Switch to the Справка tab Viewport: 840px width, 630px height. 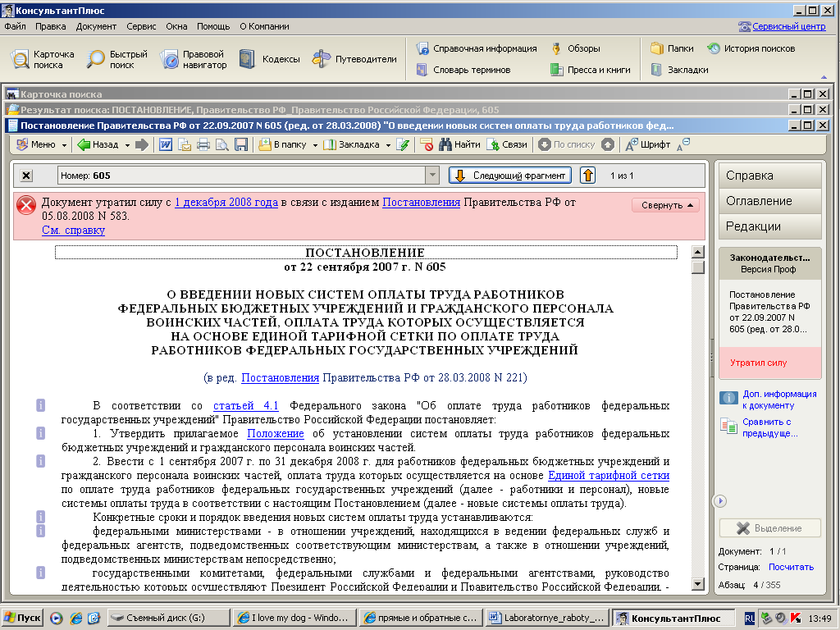click(x=769, y=176)
